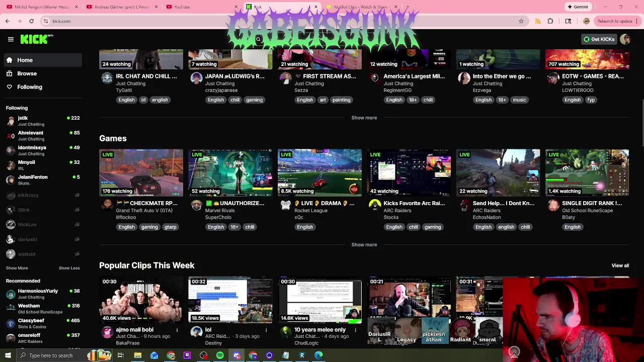
Task: Open options menu for 10 years melee only clip
Action: click(355, 330)
